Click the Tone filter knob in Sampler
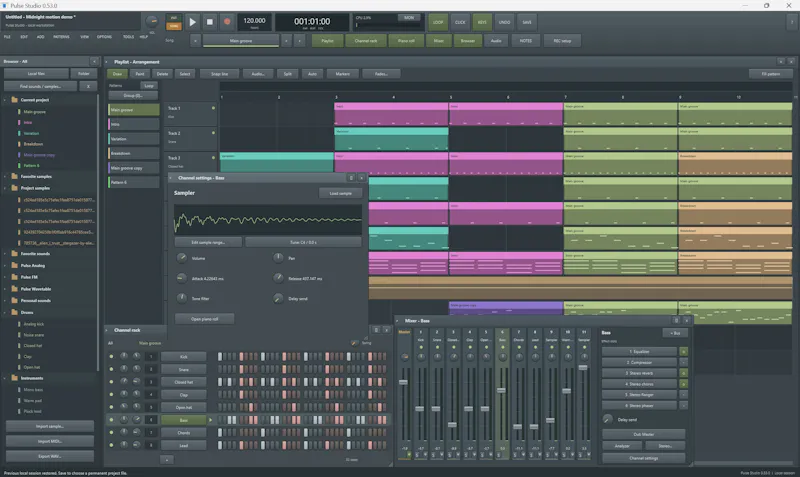This screenshot has width=800, height=477. click(x=182, y=298)
